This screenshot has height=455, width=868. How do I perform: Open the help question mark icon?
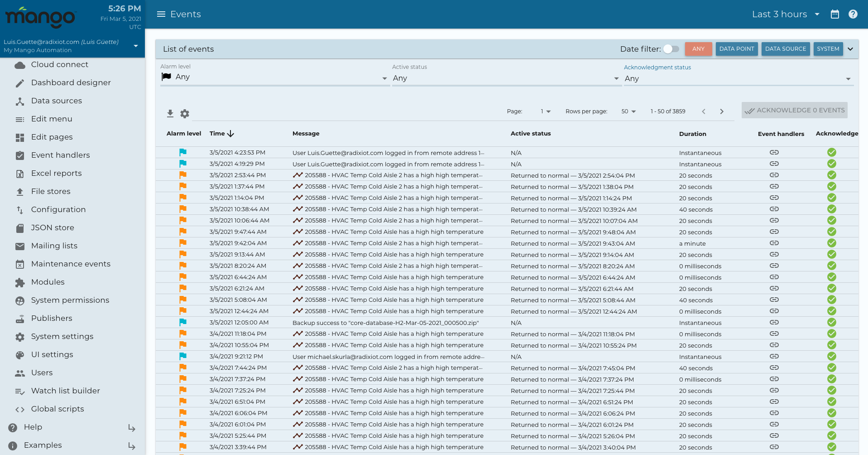(x=853, y=14)
